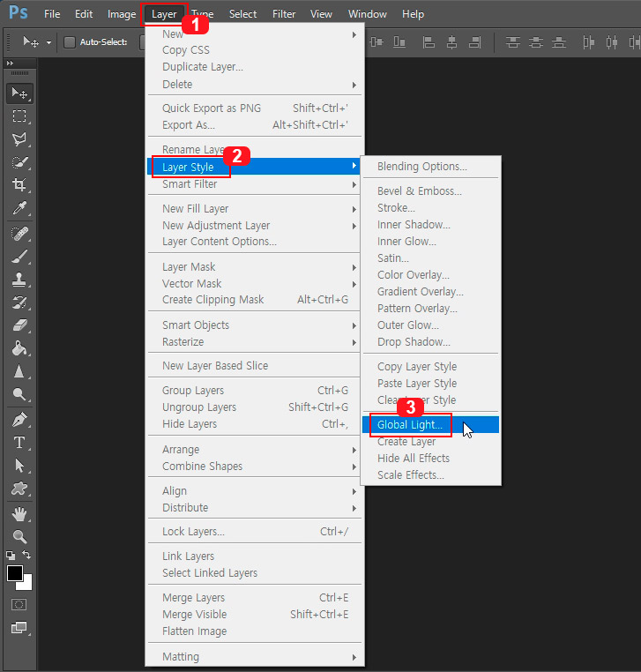Expand the Delete submenu
The width and height of the screenshot is (641, 672).
click(x=354, y=85)
